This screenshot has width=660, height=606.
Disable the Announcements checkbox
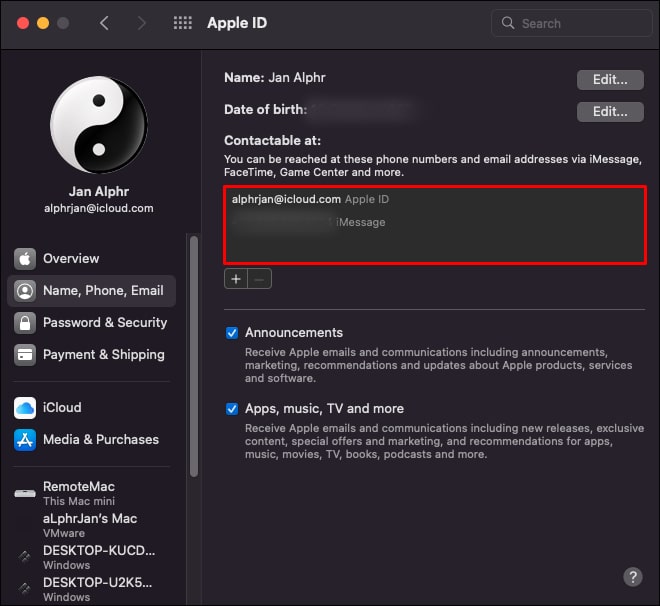(232, 333)
